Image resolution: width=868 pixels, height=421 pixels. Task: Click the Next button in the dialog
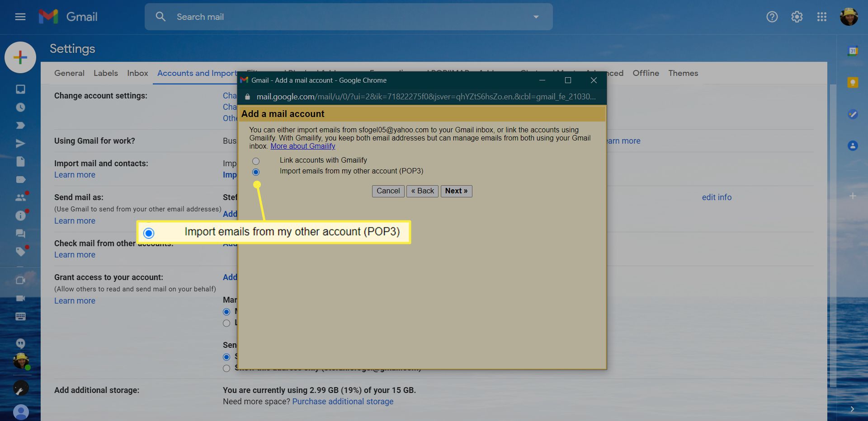(x=456, y=191)
